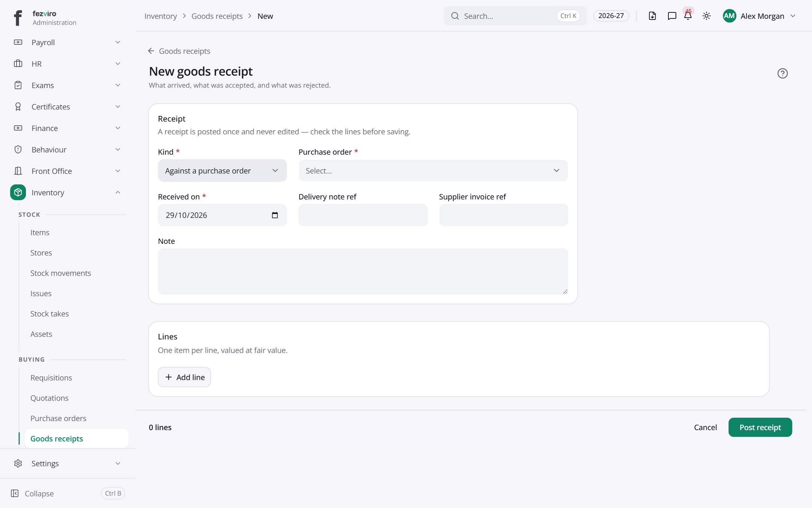Screen dimensions: 812x508
Task: Open Stock movements in sidebar
Action: point(61,273)
